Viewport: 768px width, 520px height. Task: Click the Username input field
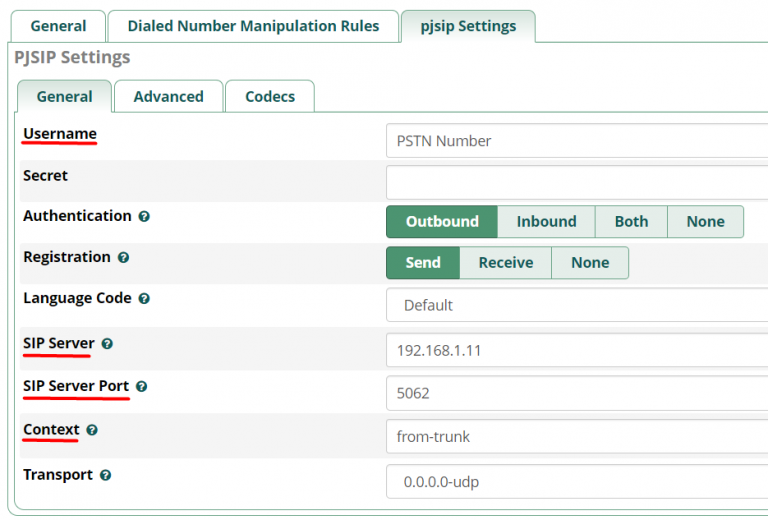(576, 141)
